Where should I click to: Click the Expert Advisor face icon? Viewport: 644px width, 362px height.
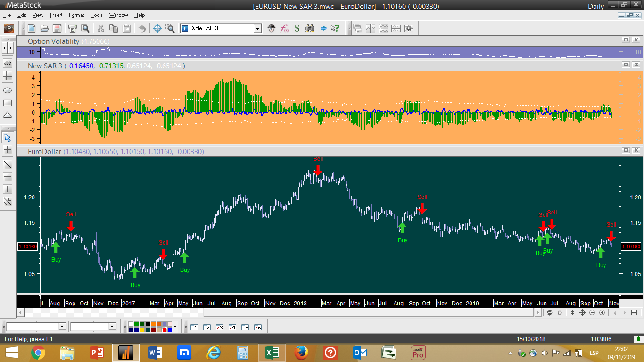[x=272, y=28]
